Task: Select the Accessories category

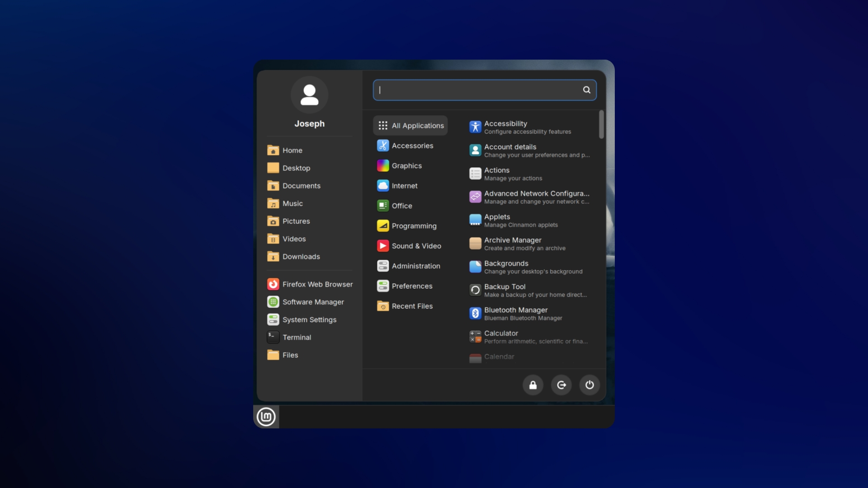Action: [410, 145]
